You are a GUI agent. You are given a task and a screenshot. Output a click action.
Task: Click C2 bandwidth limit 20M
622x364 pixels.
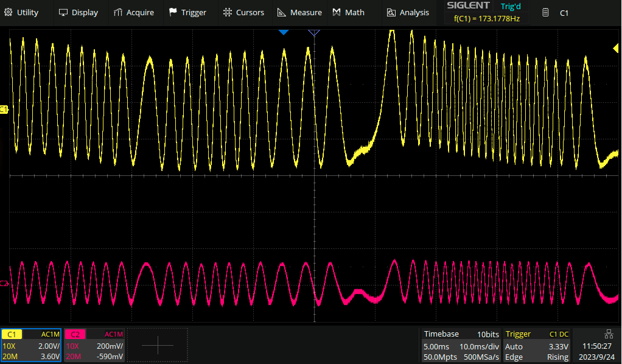(x=74, y=357)
